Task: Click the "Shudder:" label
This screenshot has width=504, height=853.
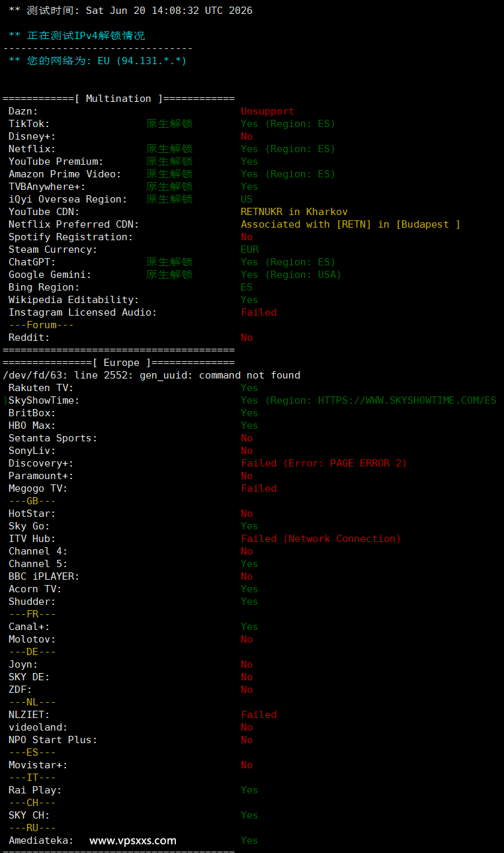Action: tap(32, 602)
